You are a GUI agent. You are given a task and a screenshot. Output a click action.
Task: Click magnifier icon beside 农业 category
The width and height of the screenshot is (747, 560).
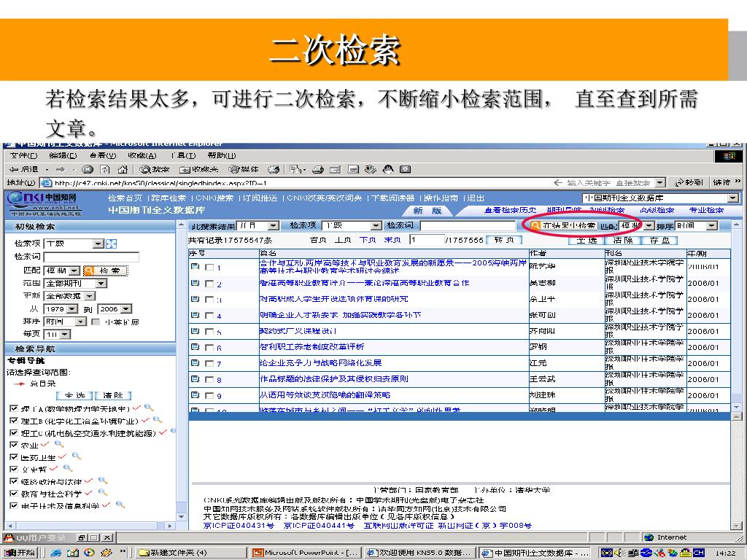(59, 444)
